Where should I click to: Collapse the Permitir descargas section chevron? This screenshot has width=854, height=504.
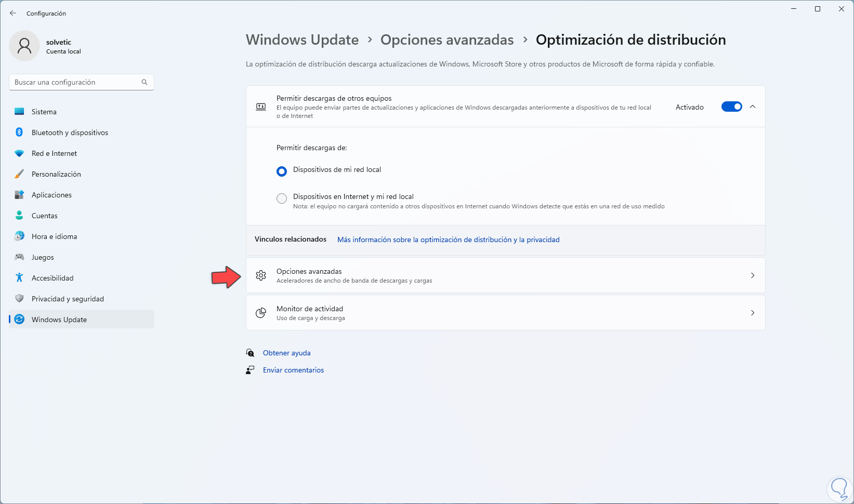pos(753,107)
